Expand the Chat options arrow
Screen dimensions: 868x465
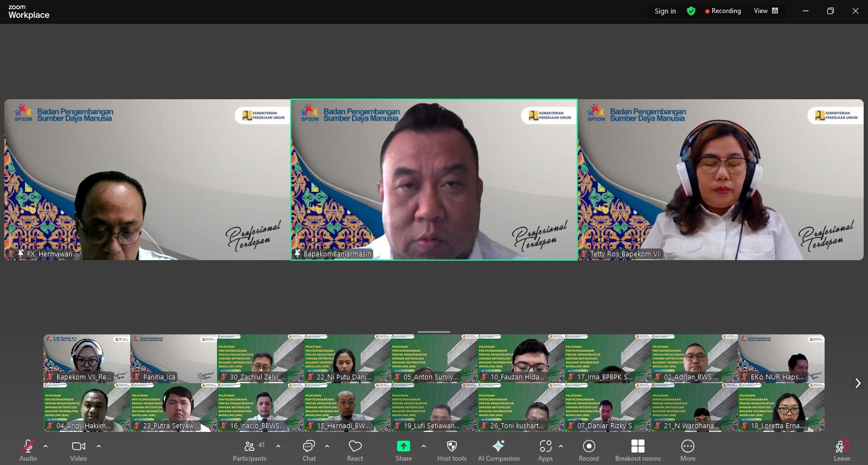click(327, 446)
